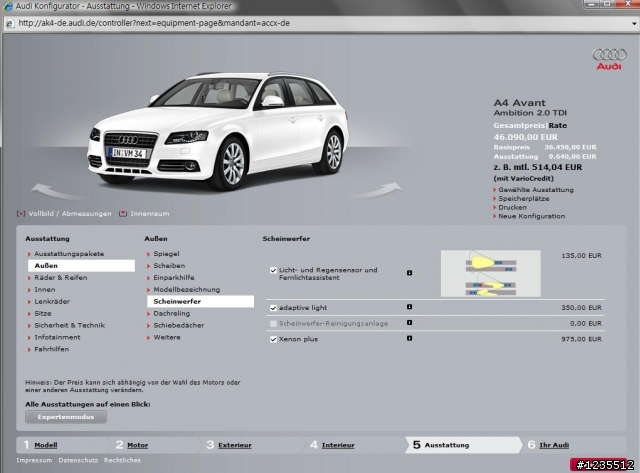Expand the Innen category

click(44, 289)
